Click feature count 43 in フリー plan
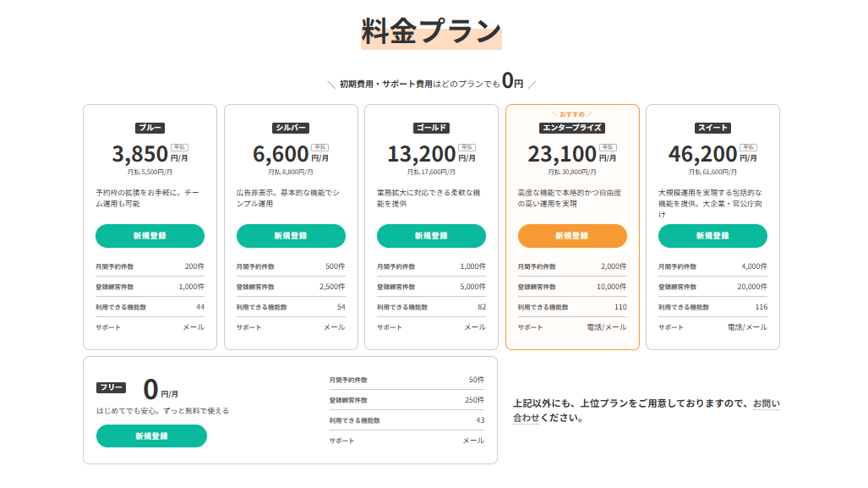 (480, 420)
